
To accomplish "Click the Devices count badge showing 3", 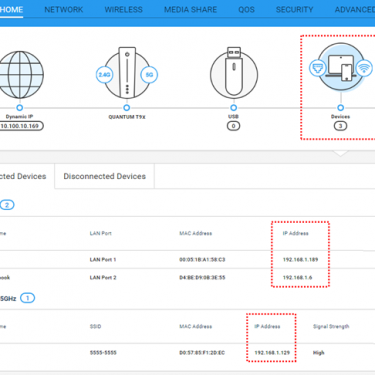I will click(340, 126).
